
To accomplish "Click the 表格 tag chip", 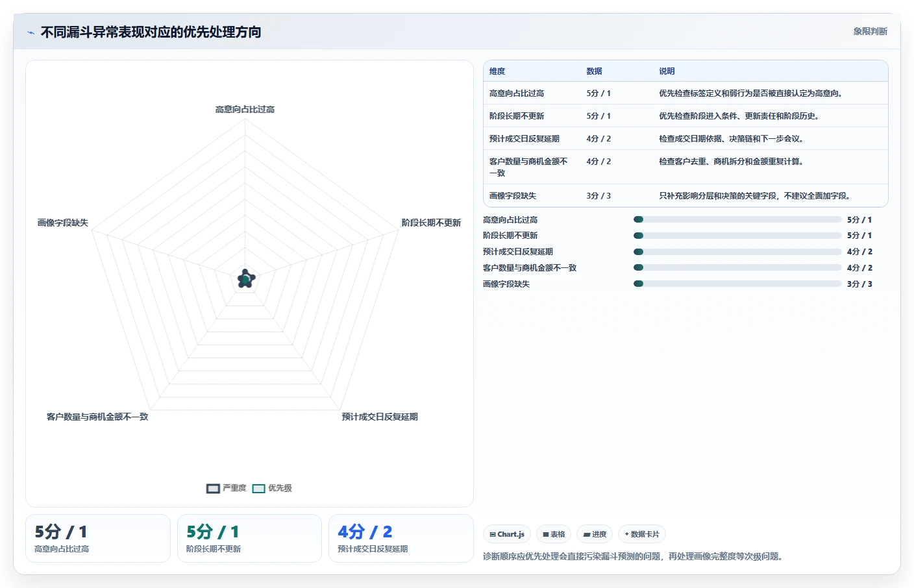I will click(x=554, y=534).
